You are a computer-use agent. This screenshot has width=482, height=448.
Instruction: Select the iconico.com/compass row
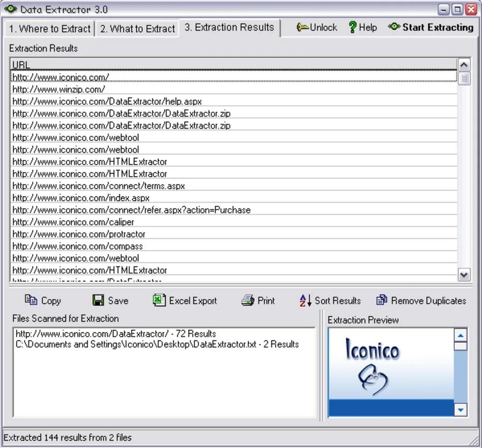pyautogui.click(x=234, y=246)
